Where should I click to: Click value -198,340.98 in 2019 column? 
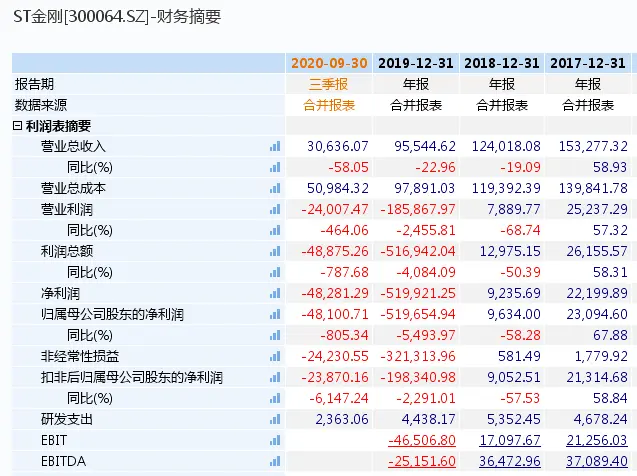[418, 377]
